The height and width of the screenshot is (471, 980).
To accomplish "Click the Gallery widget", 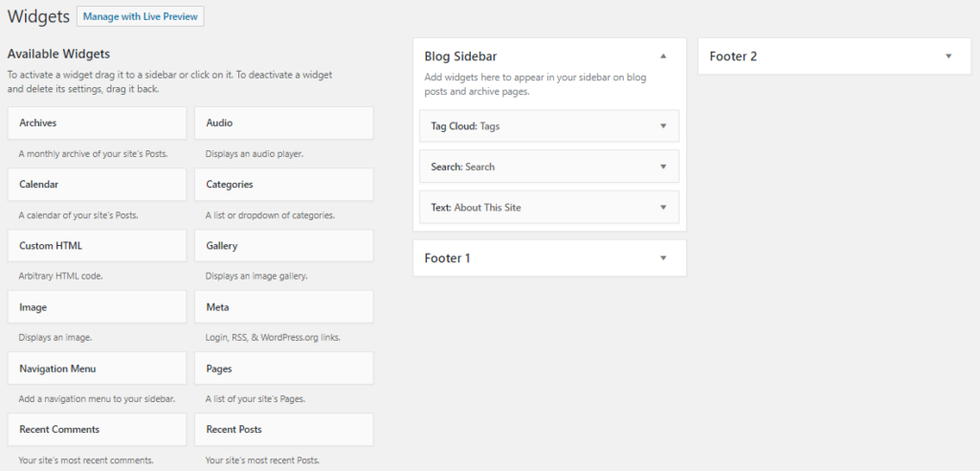I will pos(283,246).
